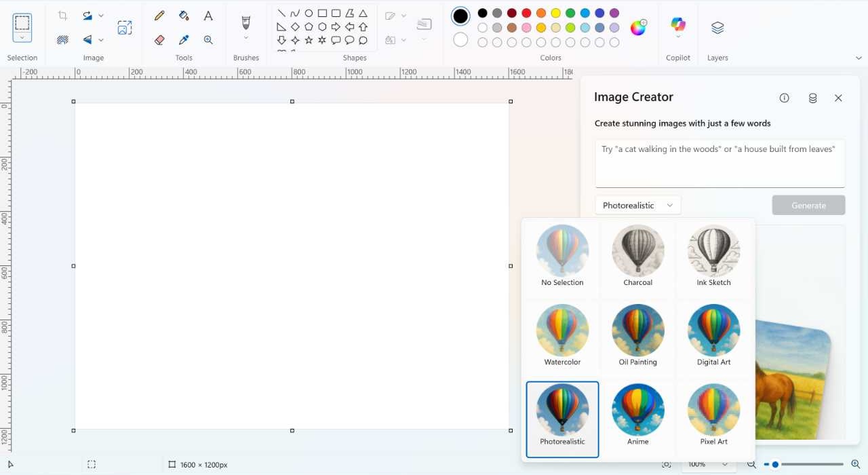The width and height of the screenshot is (868, 475).
Task: Select the Fill bucket tool
Action: [184, 15]
